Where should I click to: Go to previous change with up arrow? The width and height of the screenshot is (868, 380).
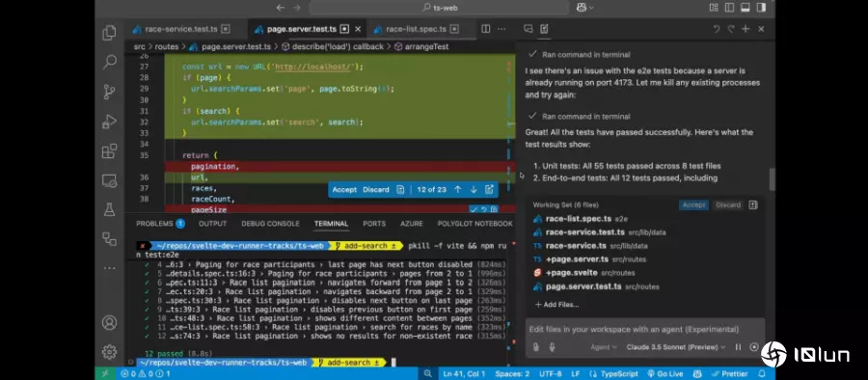point(457,189)
